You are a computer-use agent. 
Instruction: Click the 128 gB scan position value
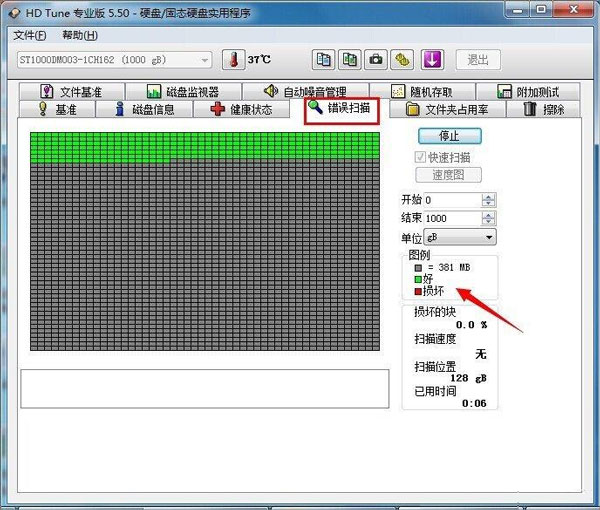click(x=468, y=378)
